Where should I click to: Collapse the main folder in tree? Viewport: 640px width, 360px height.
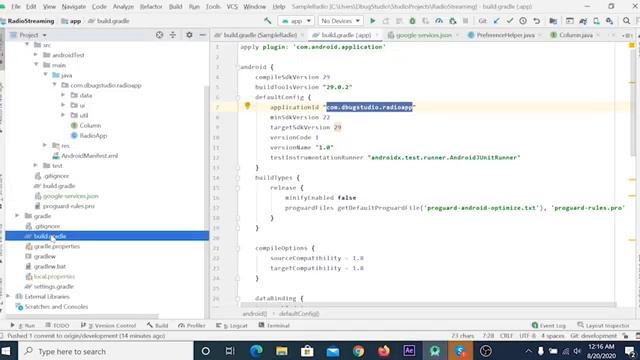coord(37,65)
